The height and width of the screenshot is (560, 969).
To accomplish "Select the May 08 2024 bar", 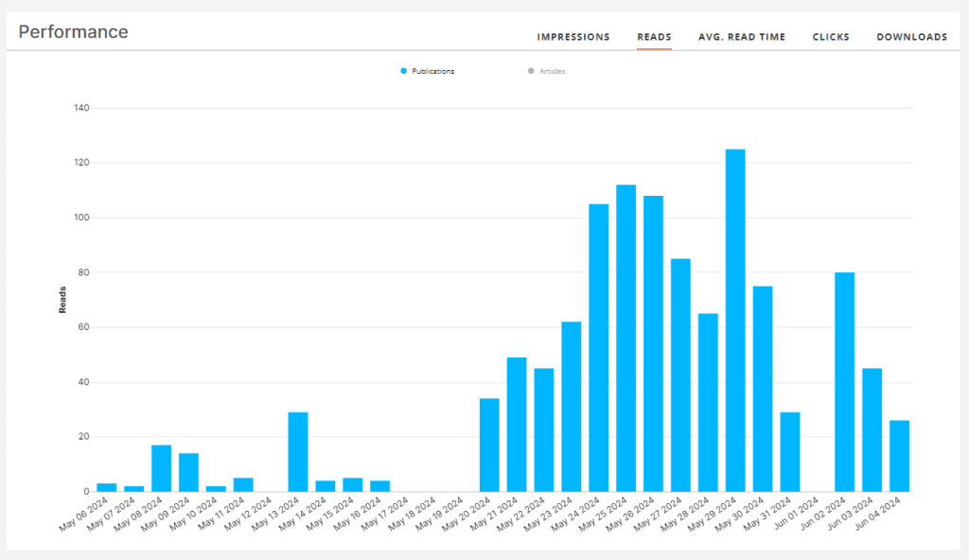I will [161, 467].
